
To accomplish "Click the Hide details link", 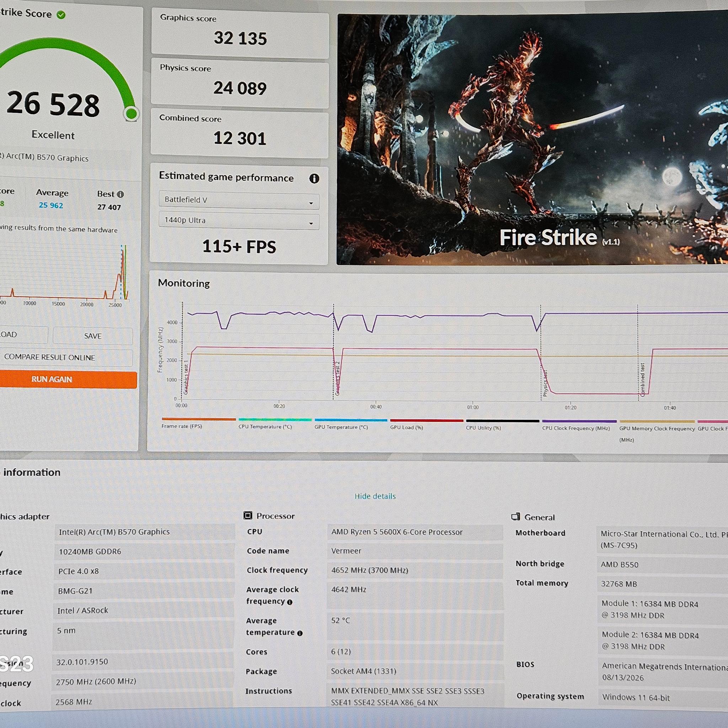I will click(x=375, y=496).
